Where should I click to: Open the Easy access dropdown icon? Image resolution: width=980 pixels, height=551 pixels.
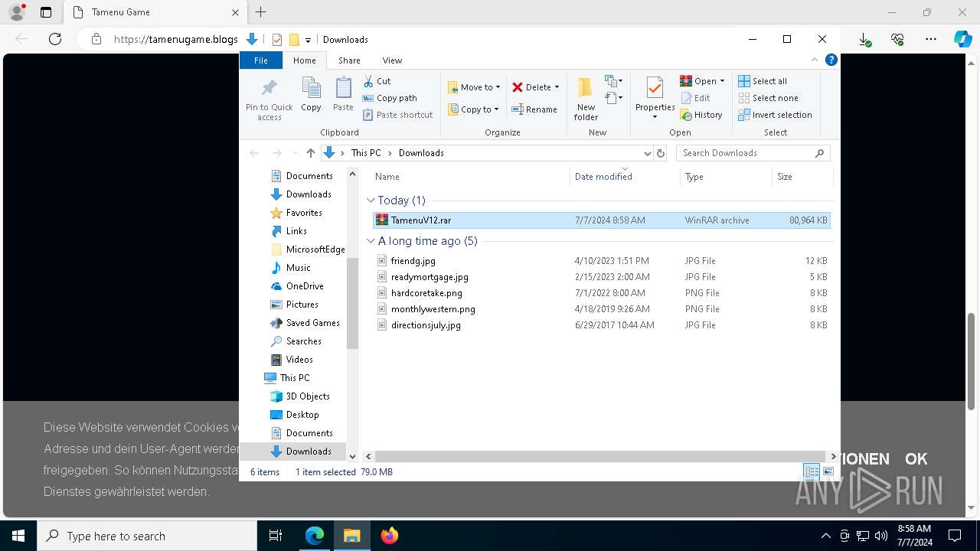click(x=613, y=98)
